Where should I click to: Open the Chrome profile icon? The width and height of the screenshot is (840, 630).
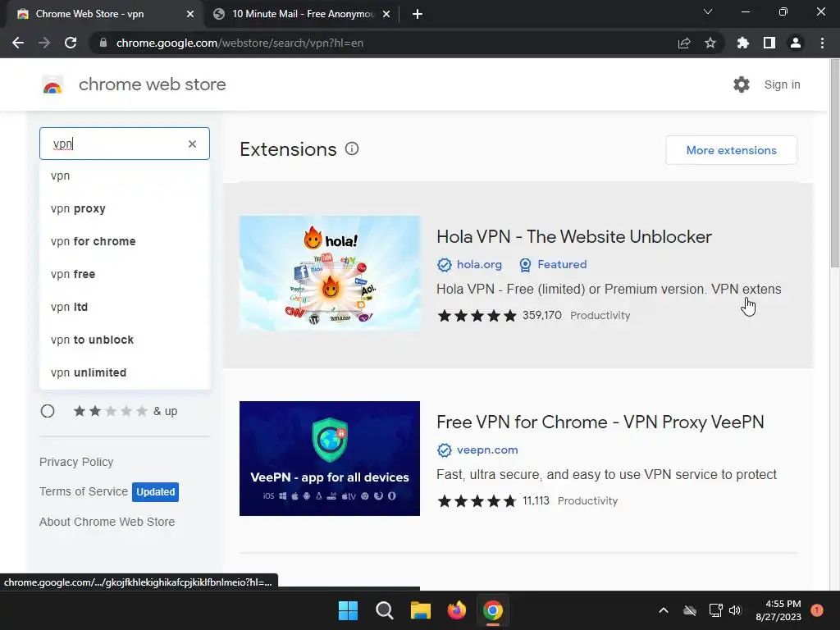point(796,43)
